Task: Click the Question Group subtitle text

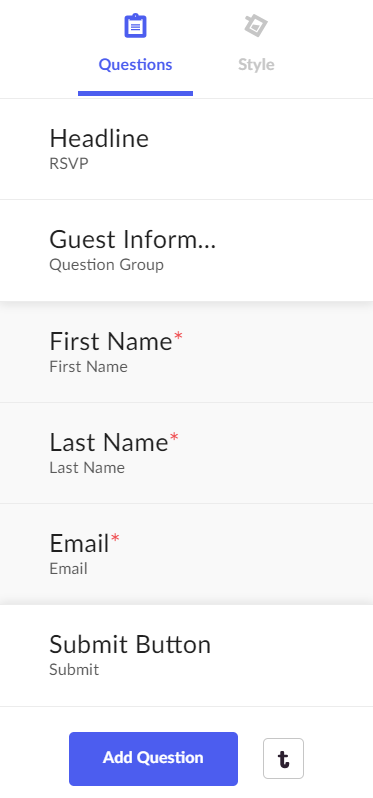Action: click(x=106, y=265)
